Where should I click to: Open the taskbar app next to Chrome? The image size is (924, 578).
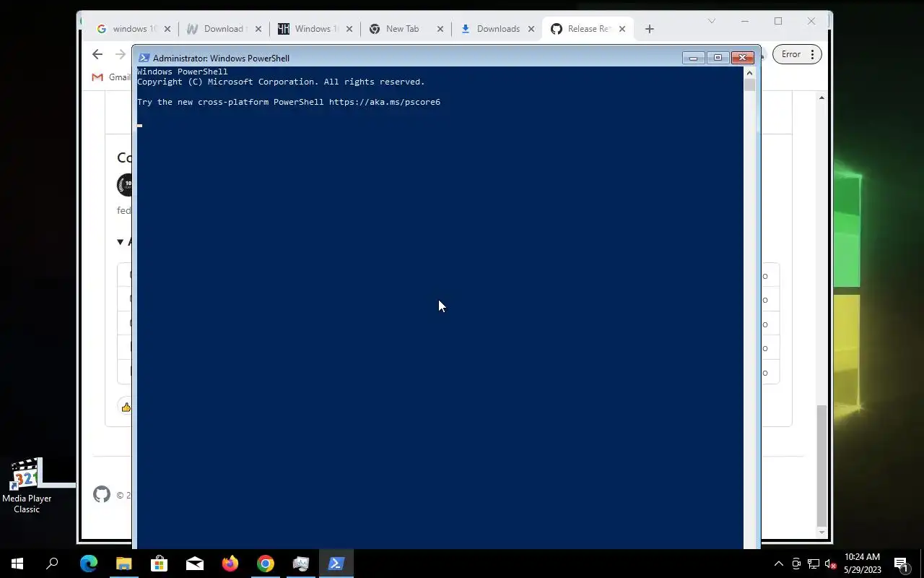point(301,564)
